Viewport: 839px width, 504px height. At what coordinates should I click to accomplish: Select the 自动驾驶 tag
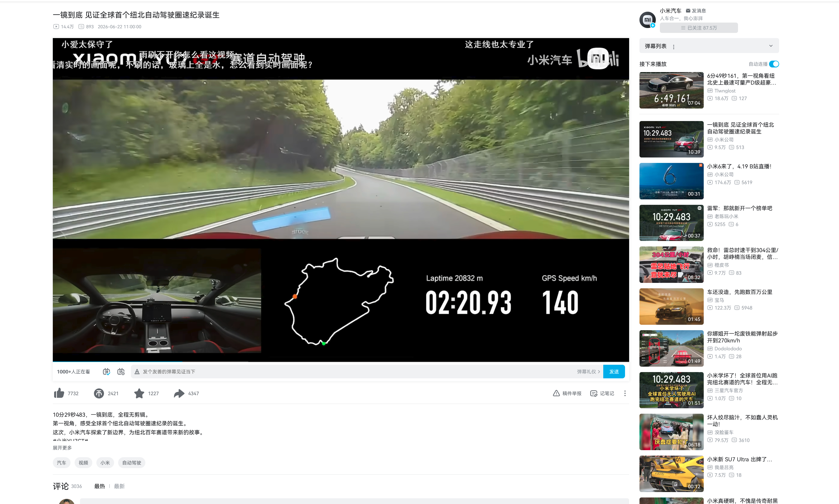pos(131,463)
